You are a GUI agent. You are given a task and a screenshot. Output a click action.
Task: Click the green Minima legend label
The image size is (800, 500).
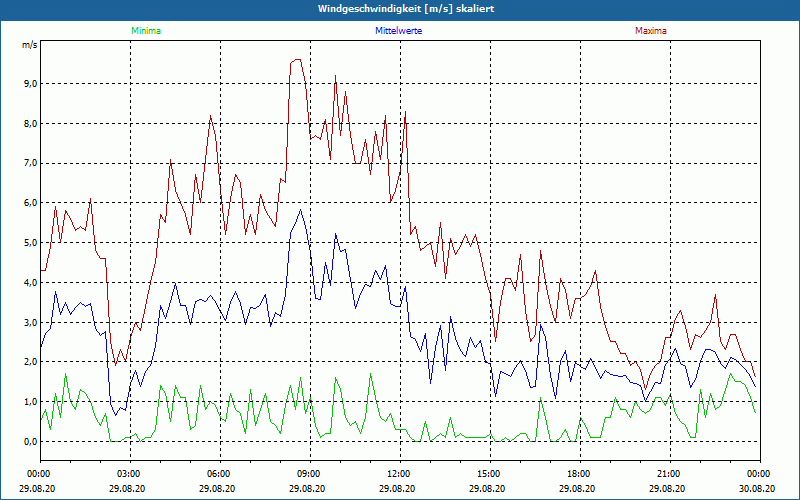click(x=145, y=31)
